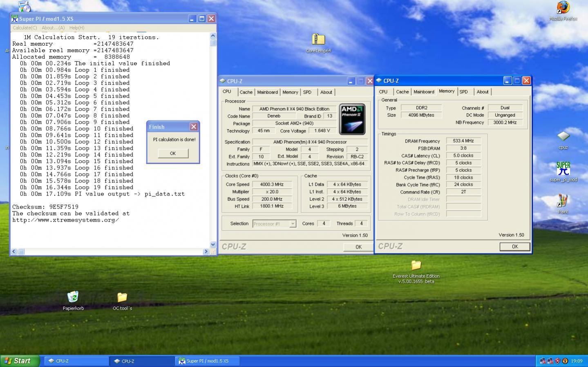Click OK in the CPU-Z Memory window

click(515, 247)
